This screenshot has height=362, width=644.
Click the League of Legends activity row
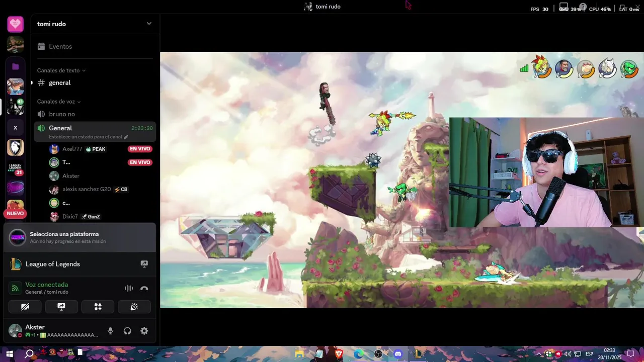pyautogui.click(x=79, y=264)
